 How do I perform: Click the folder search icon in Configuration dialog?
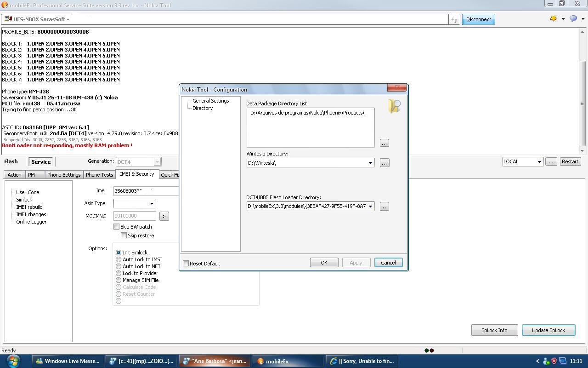coord(395,106)
